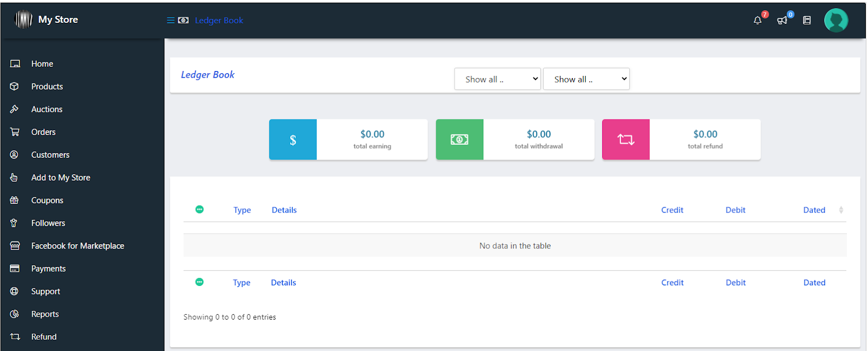Click the total withdrawal $0.00 value
This screenshot has height=351, width=868.
539,134
